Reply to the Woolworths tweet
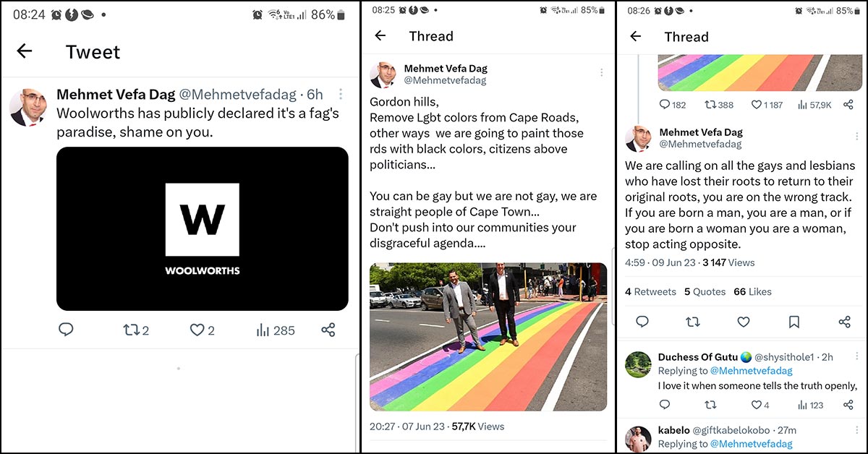 click(66, 330)
